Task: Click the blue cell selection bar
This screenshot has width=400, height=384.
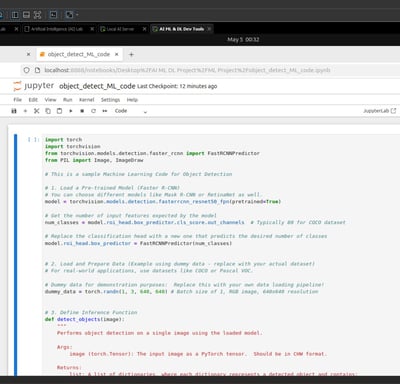Action: (x=16, y=255)
